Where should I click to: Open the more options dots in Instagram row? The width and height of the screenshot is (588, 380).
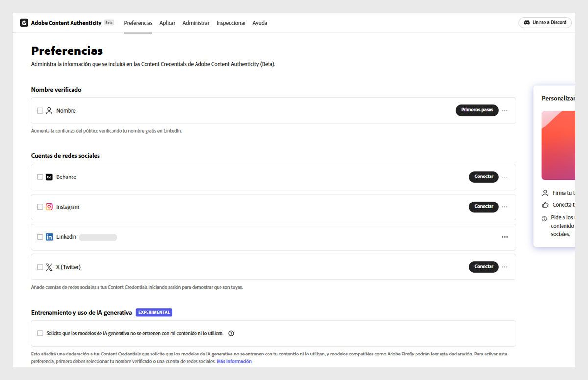coord(505,207)
